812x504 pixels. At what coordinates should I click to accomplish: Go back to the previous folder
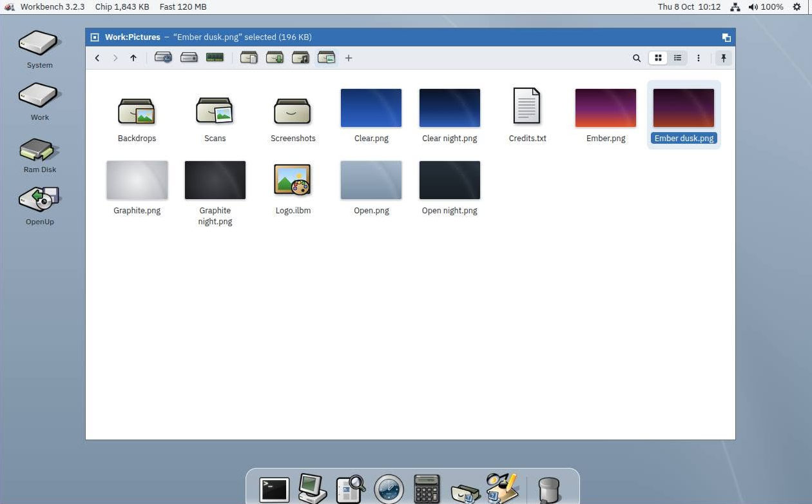coord(97,58)
